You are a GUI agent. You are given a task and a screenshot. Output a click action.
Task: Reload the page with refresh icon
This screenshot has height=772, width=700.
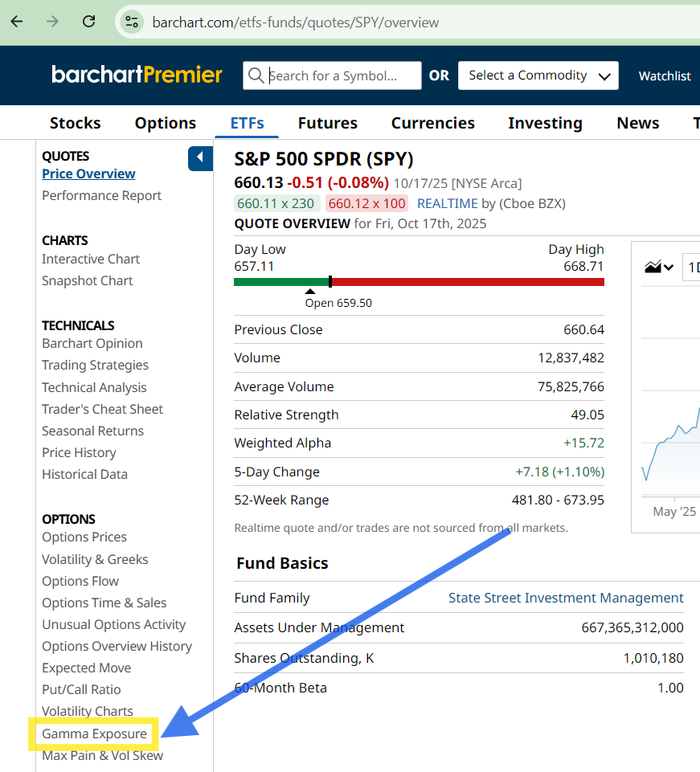pos(89,22)
